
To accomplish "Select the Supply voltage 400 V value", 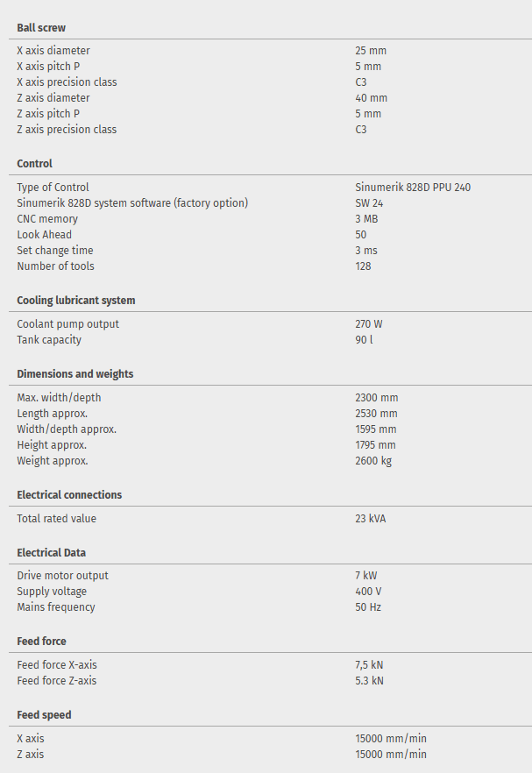I will (370, 592).
